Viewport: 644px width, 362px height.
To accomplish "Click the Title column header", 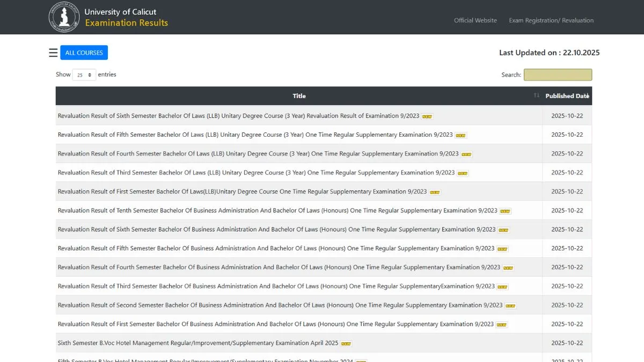I will (x=299, y=96).
